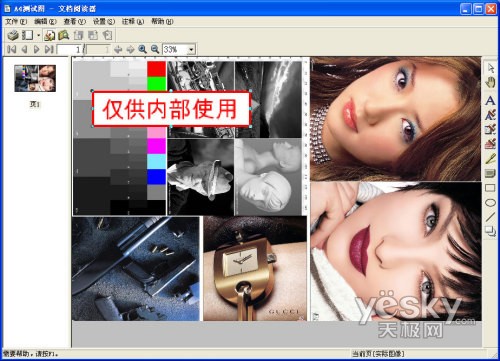Click the cyan color patch
The image size is (500, 361).
coord(157,161)
